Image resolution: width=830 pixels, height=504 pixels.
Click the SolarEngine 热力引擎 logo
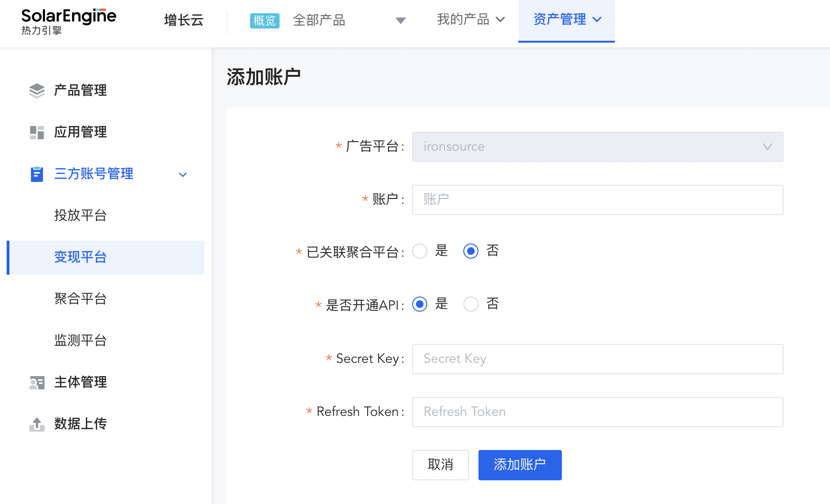pos(69,21)
